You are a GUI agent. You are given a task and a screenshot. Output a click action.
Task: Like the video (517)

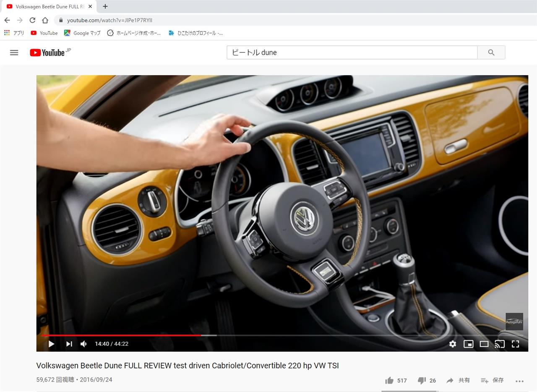396,380
